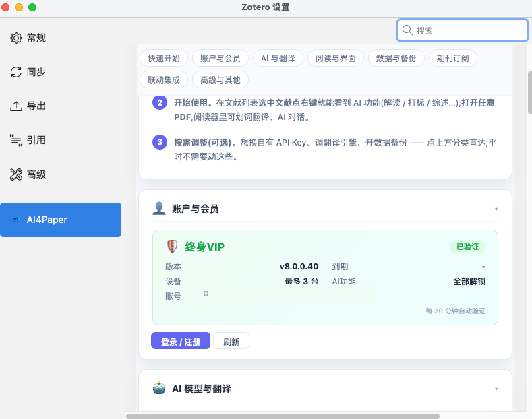Click the gear icon beside 常规
The width and height of the screenshot is (532, 419).
[16, 38]
